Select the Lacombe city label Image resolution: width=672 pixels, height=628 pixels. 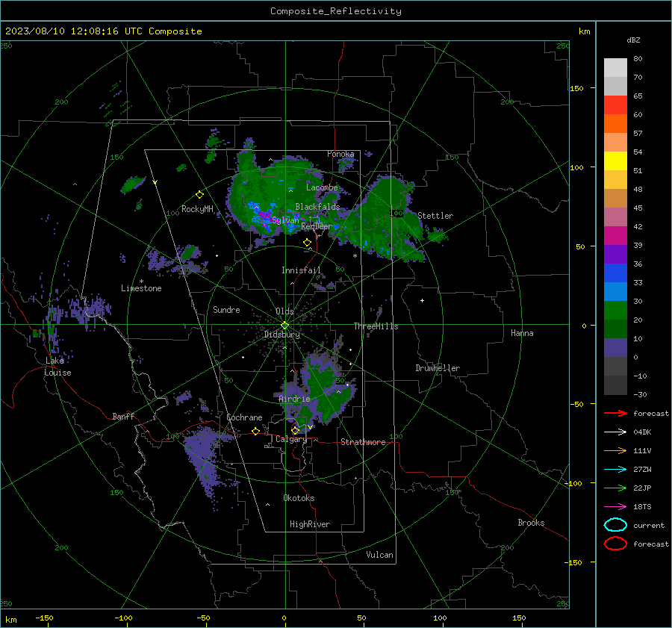tap(322, 187)
